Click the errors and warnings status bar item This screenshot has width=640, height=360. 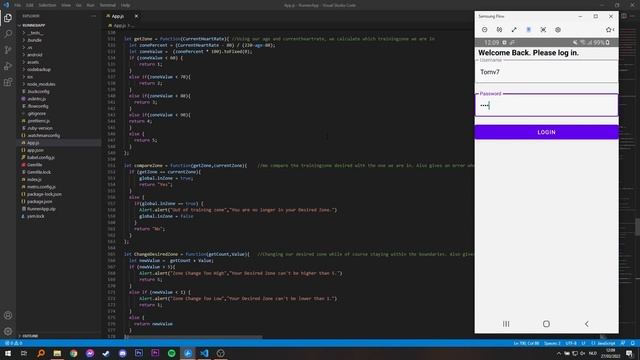(13, 343)
